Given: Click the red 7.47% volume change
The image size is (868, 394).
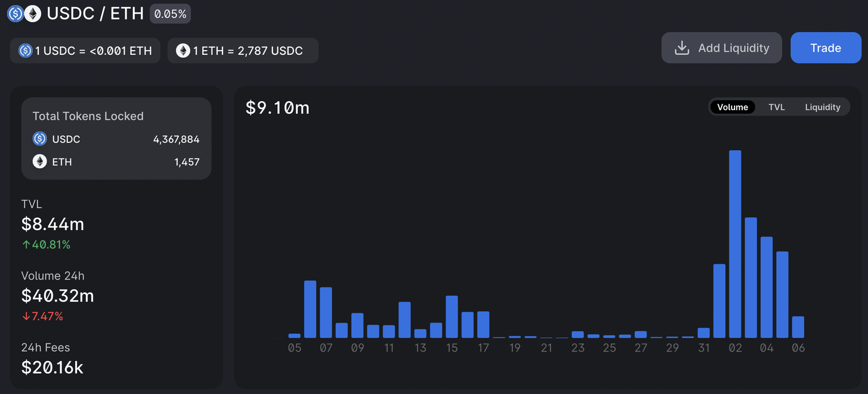Looking at the screenshot, I should pyautogui.click(x=42, y=317).
